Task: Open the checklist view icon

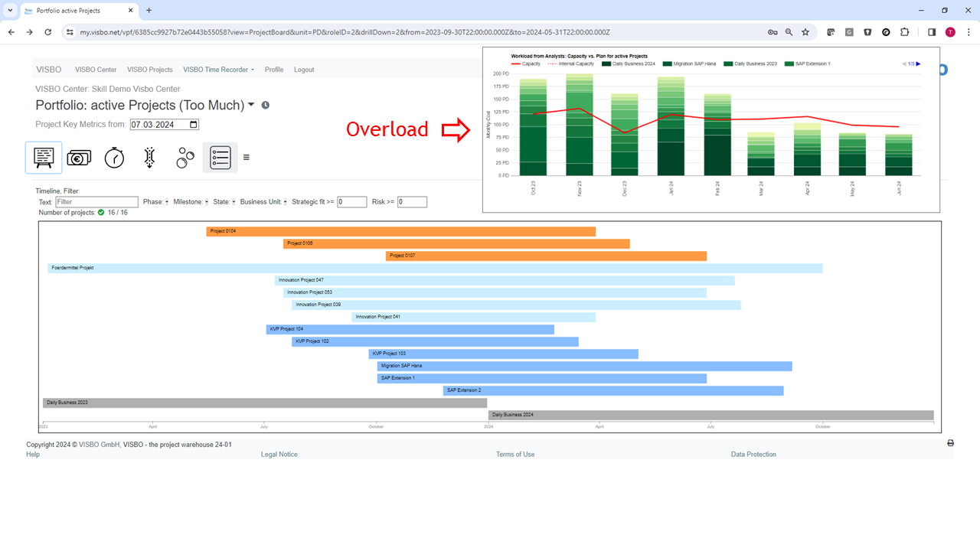Action: point(220,158)
